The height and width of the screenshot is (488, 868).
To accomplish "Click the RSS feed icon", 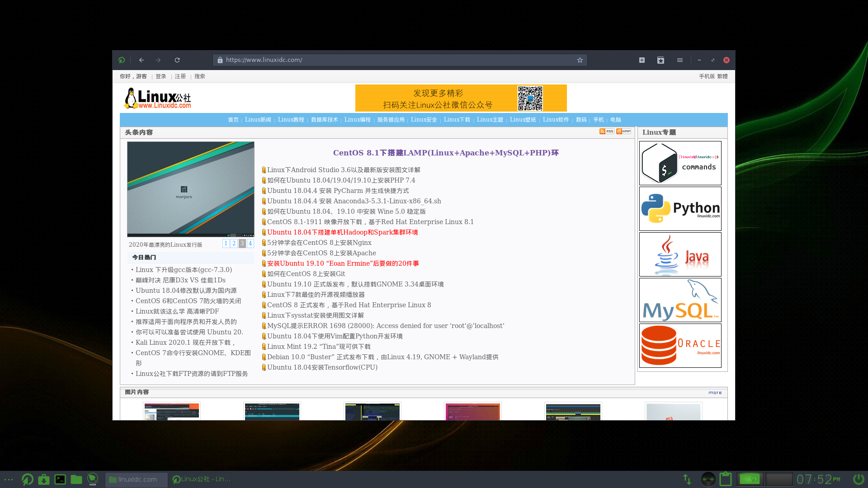I will [607, 131].
